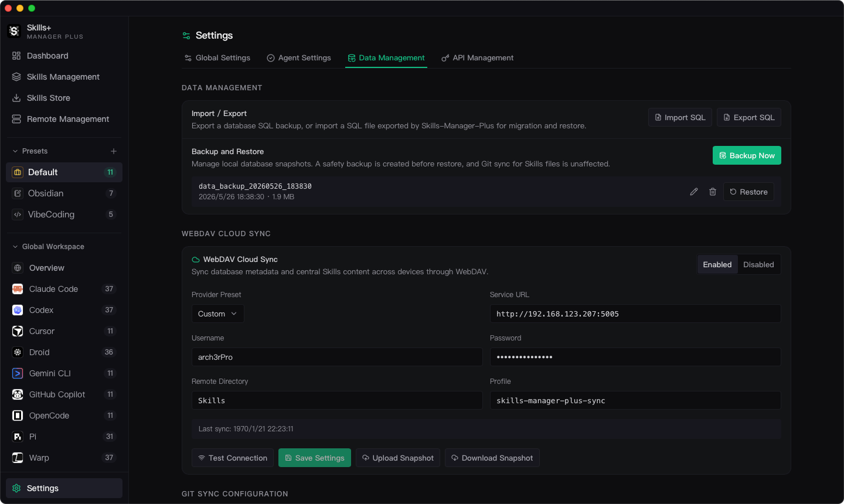Open the Overview workspace item
Screen dimensions: 844x504
pyautogui.click(x=64, y=268)
